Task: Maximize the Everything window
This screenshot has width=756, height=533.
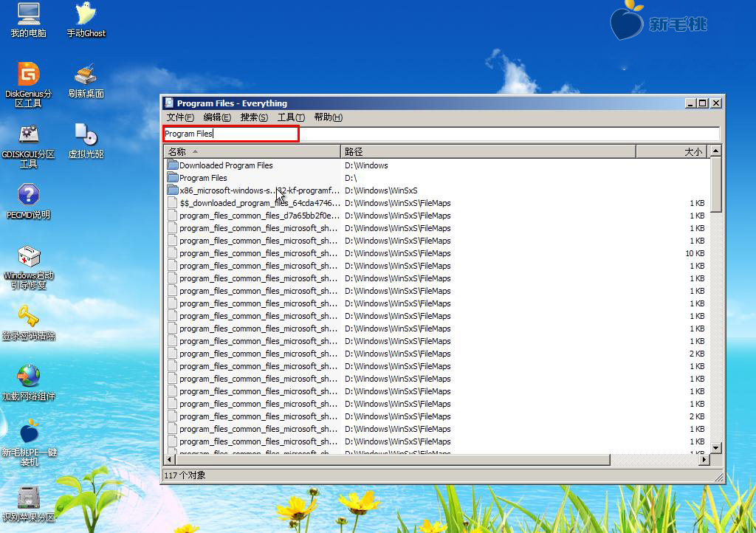Action: pyautogui.click(x=703, y=103)
